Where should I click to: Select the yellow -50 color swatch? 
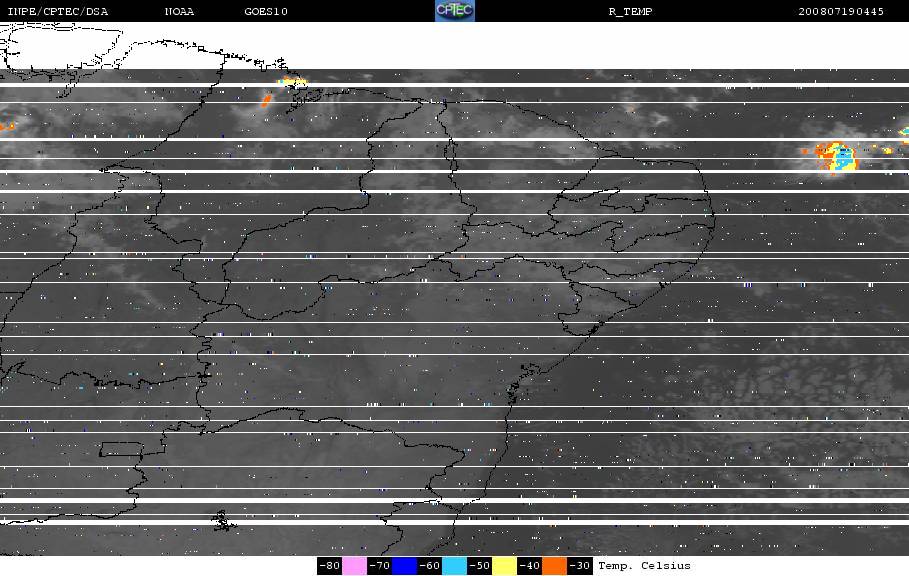tap(504, 566)
